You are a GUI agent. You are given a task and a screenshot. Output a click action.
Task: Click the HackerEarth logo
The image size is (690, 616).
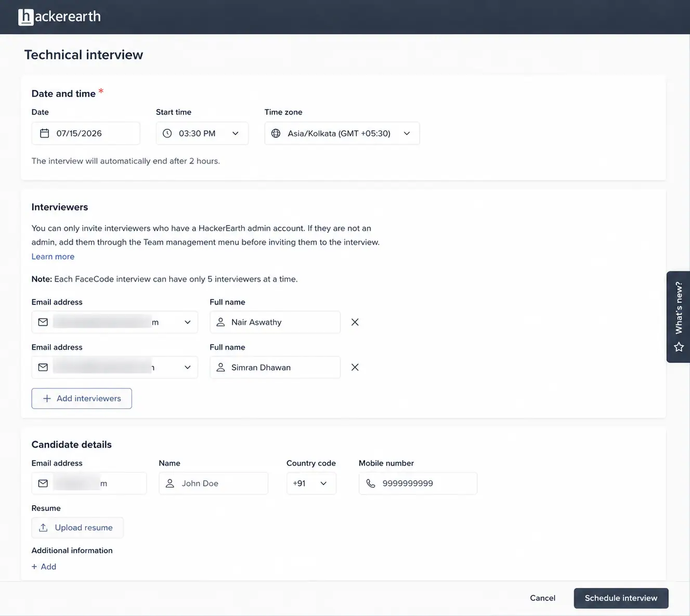pyautogui.click(x=59, y=17)
